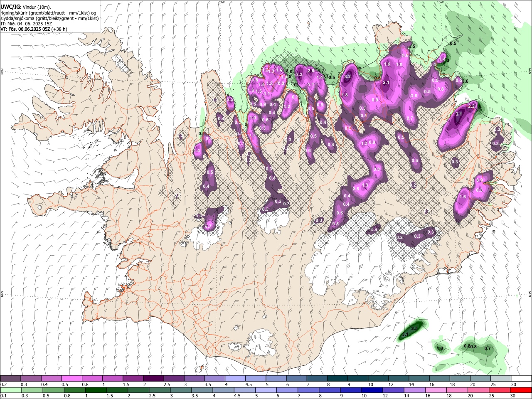The width and height of the screenshot is (532, 399).
Task: Click the '15W' longitude label
Action: point(440,2)
